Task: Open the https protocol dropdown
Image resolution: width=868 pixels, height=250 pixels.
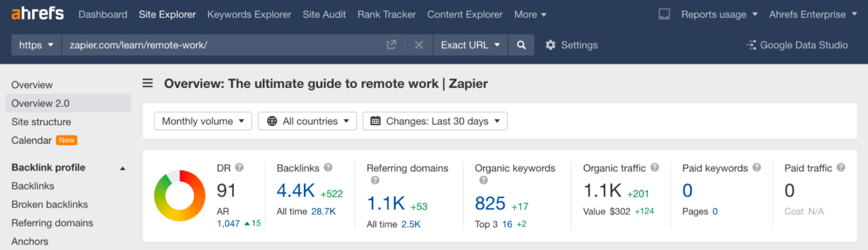Action: (x=36, y=45)
